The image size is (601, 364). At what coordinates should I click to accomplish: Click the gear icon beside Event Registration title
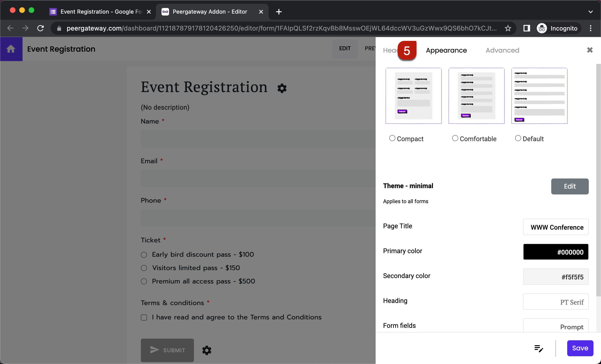[282, 88]
